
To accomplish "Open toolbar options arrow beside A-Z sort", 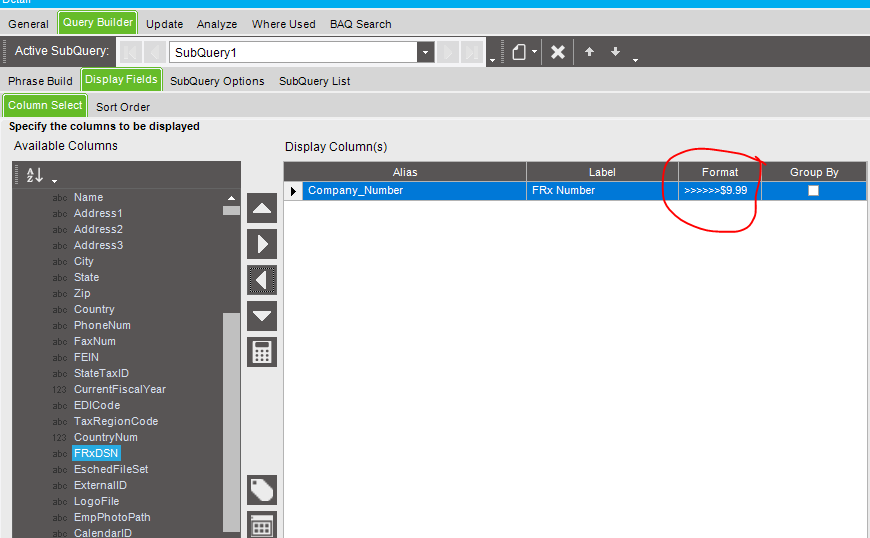I will [54, 181].
